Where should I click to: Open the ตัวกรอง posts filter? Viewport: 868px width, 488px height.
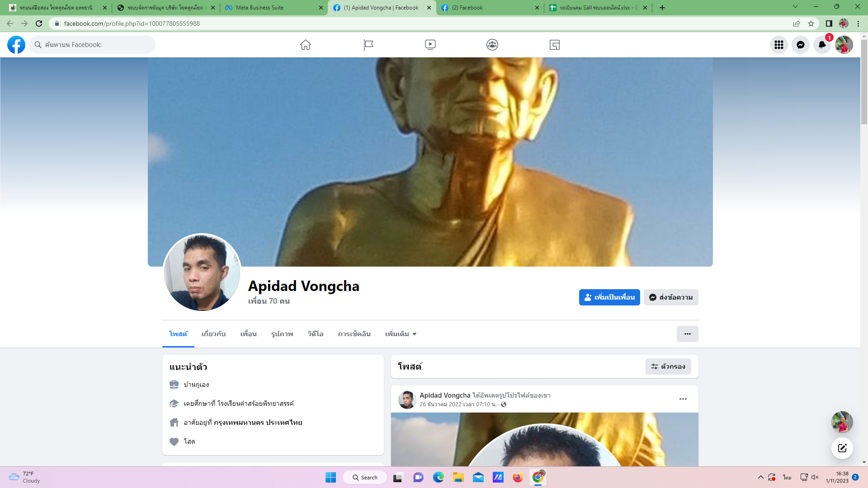click(x=668, y=366)
